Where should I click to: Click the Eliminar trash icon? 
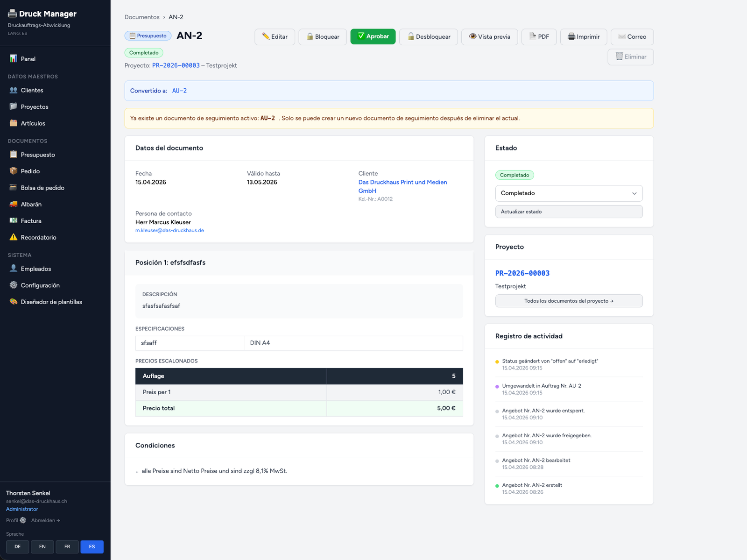point(619,57)
